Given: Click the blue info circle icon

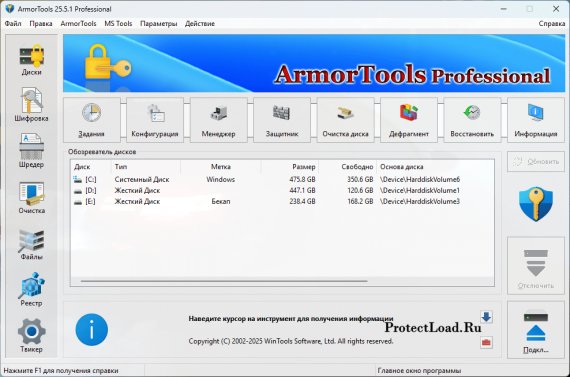Looking at the screenshot, I should point(92,330).
